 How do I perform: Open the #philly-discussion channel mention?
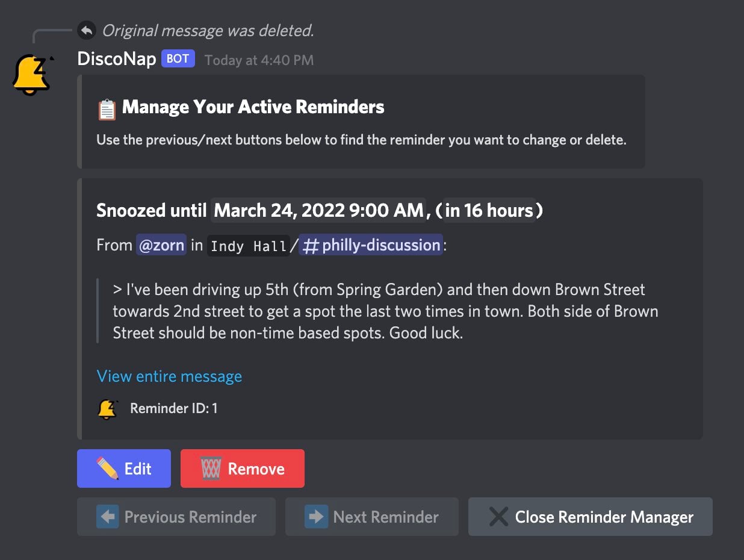click(x=371, y=245)
